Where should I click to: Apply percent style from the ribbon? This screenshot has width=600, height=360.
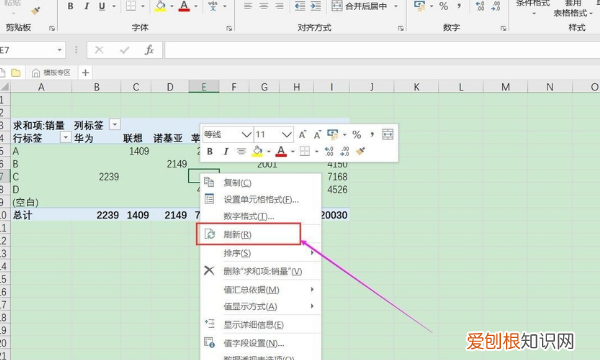[x=443, y=6]
